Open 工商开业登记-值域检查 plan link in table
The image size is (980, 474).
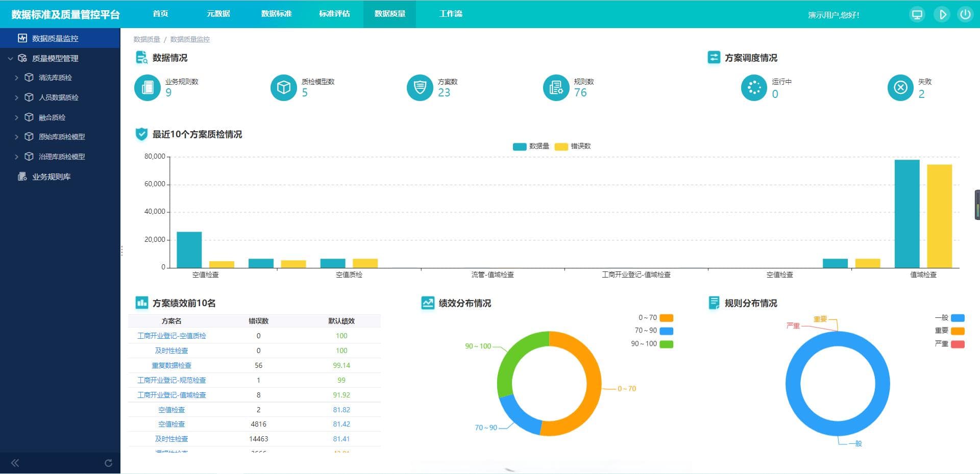pos(171,395)
